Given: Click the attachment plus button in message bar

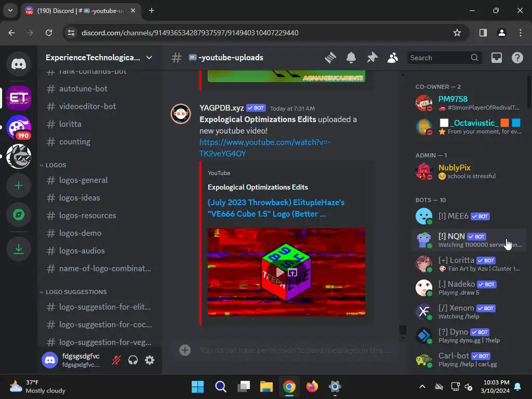Looking at the screenshot, I should [x=185, y=350].
